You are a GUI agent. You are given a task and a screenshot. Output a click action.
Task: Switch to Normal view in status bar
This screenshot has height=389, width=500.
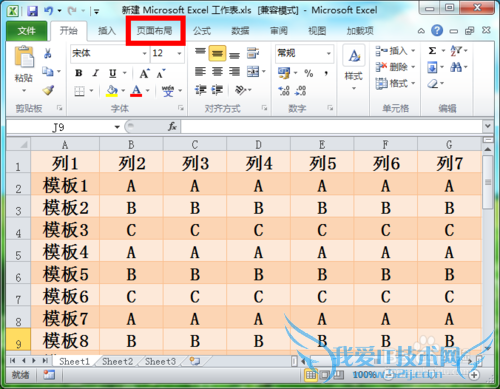311,375
